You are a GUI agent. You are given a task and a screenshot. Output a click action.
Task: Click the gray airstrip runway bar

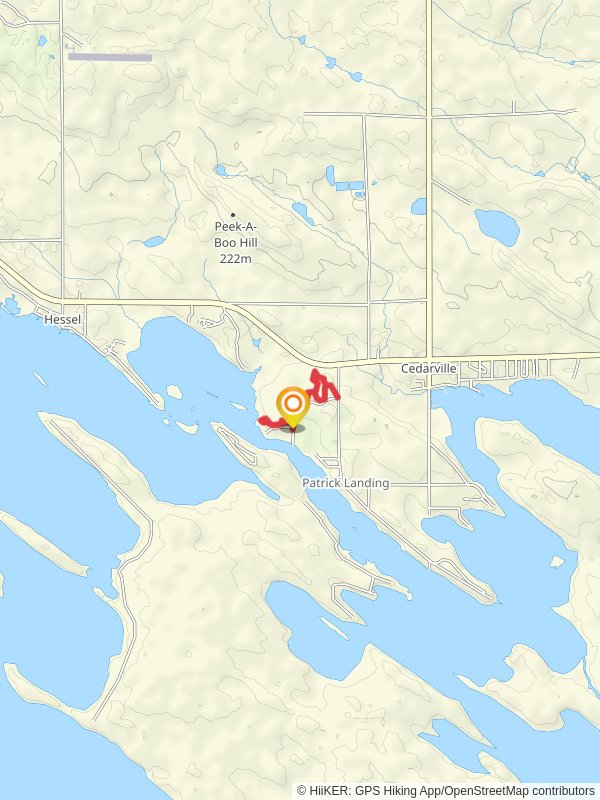110,58
